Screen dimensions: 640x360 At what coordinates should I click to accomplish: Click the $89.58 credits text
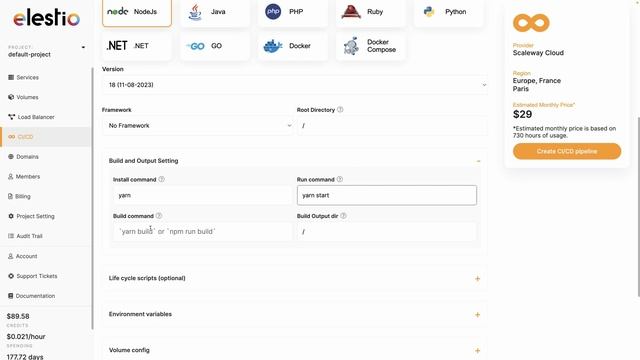(x=18, y=316)
